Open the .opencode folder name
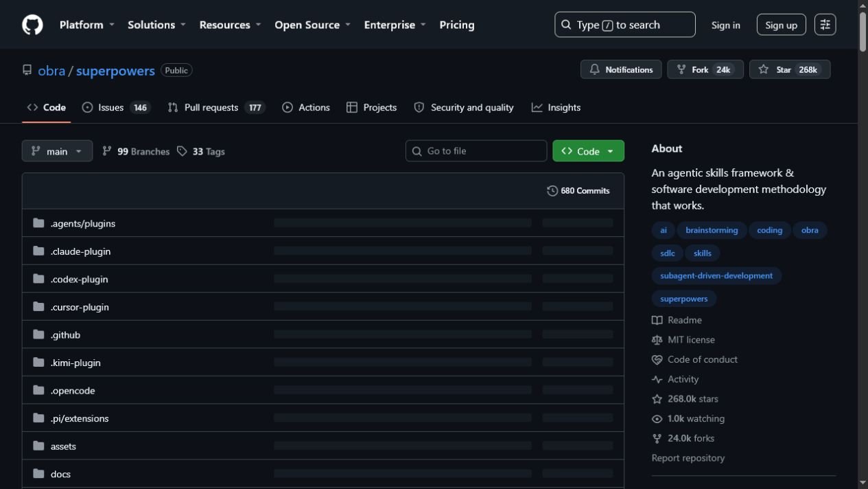 click(73, 391)
